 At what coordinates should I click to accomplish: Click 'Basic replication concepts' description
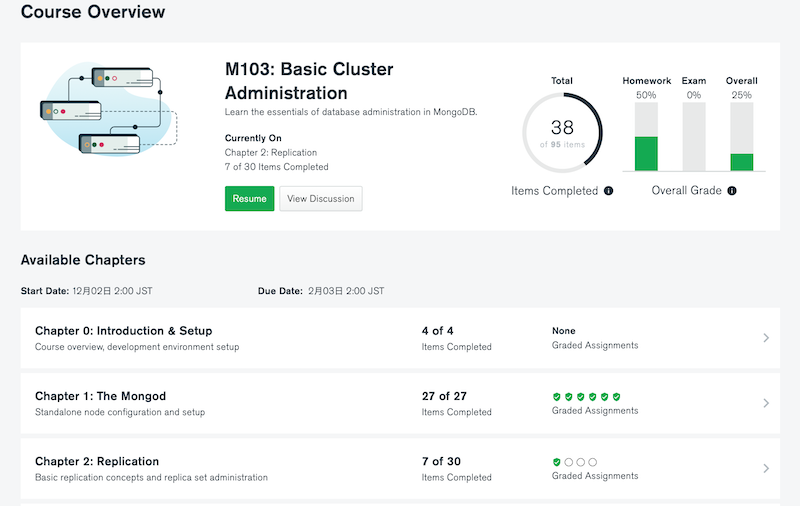pyautogui.click(x=152, y=477)
